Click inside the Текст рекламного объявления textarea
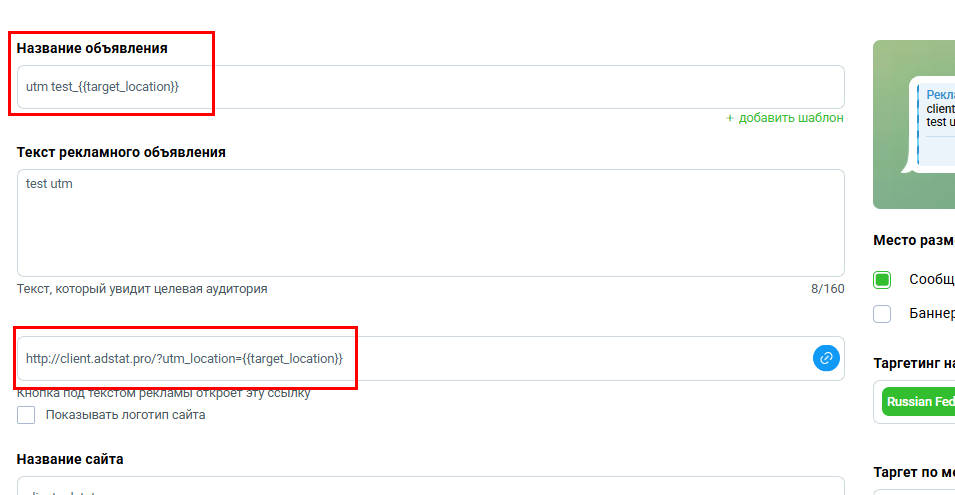 [x=431, y=223]
